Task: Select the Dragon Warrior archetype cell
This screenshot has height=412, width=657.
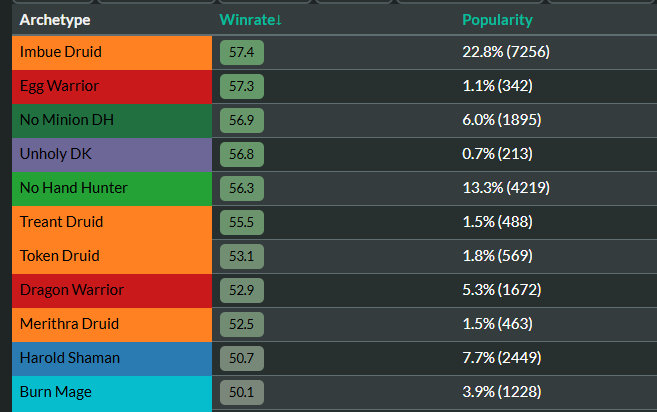Action: coord(112,290)
